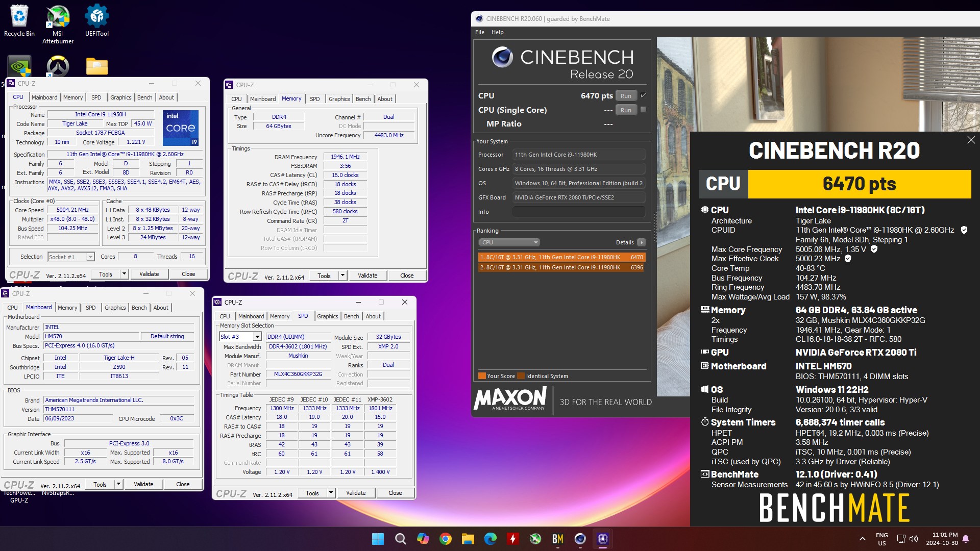Open Tools dropdown arrow in CPU-Z Mainboard window
The width and height of the screenshot is (980, 551).
click(x=118, y=484)
